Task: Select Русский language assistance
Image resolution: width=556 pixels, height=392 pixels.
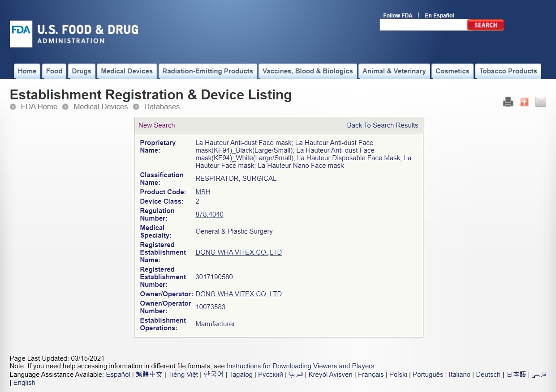Action: click(x=271, y=375)
